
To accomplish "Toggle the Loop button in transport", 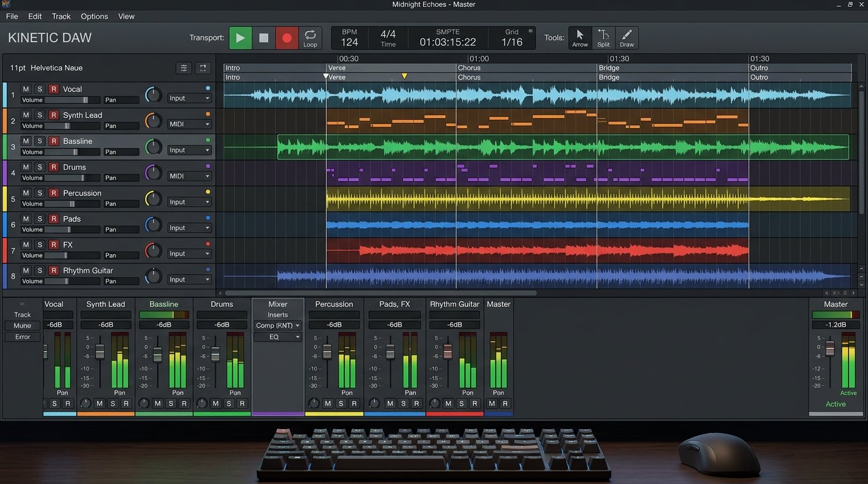I will 310,38.
